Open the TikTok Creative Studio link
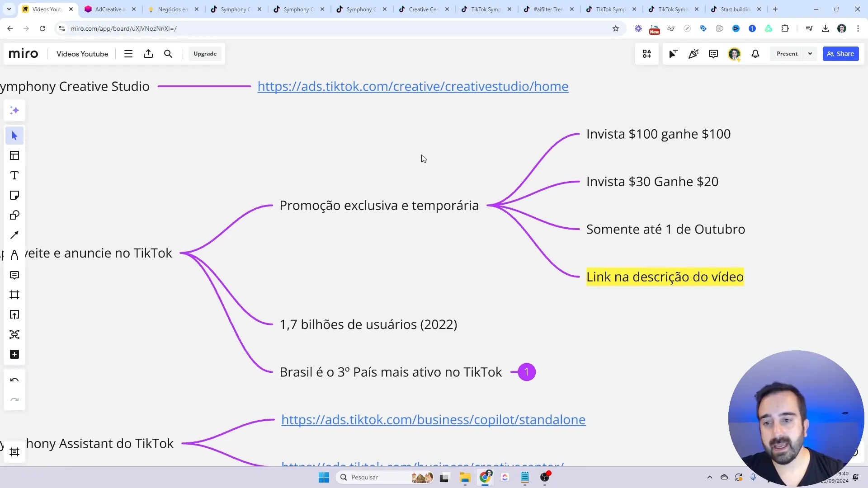The width and height of the screenshot is (868, 488). pyautogui.click(x=413, y=86)
